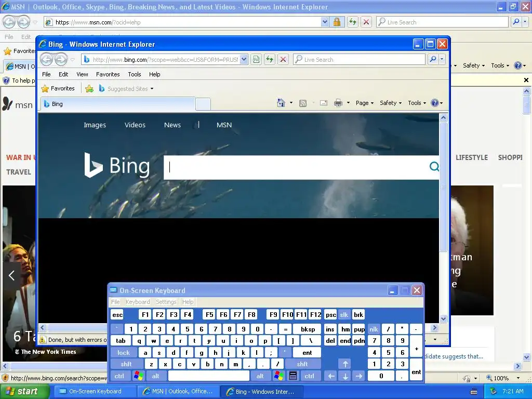Click security lock icon in MSN window
This screenshot has width=532, height=399.
coord(337,22)
